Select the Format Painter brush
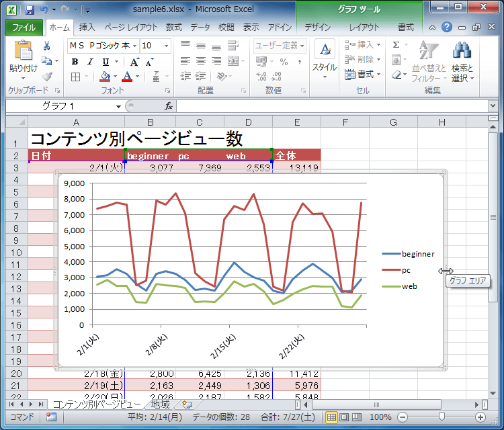Screen dimensions: 504x430 tap(47, 76)
